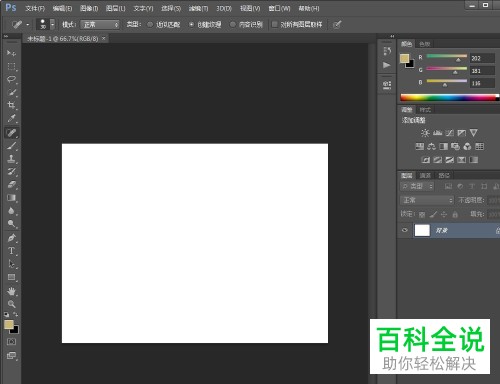Image resolution: width=500 pixels, height=384 pixels.
Task: Select the Rectangular Marquee tool
Action: [x=11, y=66]
